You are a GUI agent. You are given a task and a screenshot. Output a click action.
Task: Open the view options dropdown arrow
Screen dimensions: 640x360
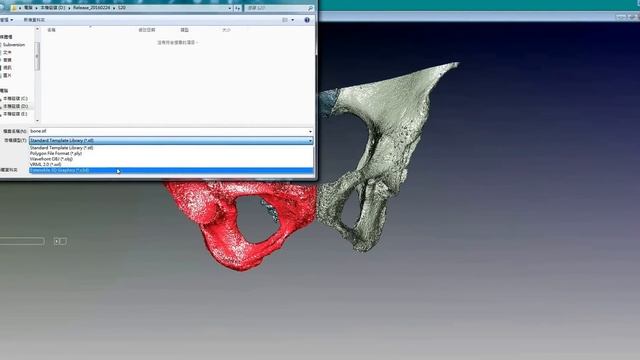pos(293,20)
